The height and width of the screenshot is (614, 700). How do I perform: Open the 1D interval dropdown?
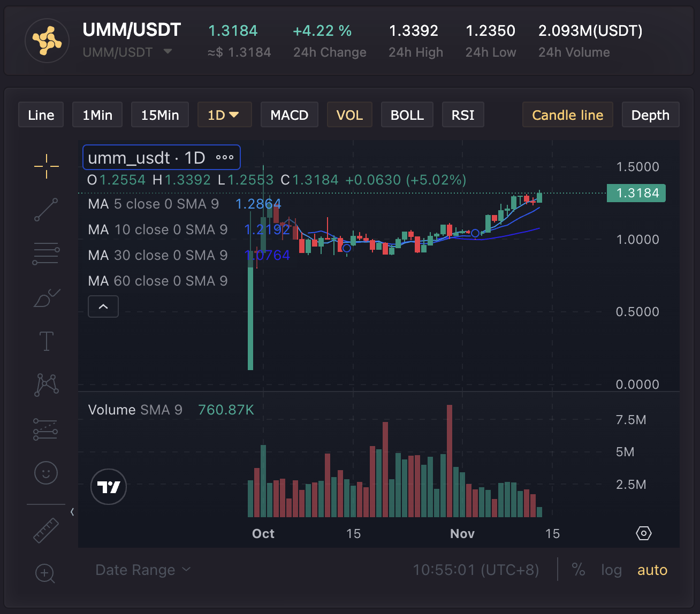point(224,115)
